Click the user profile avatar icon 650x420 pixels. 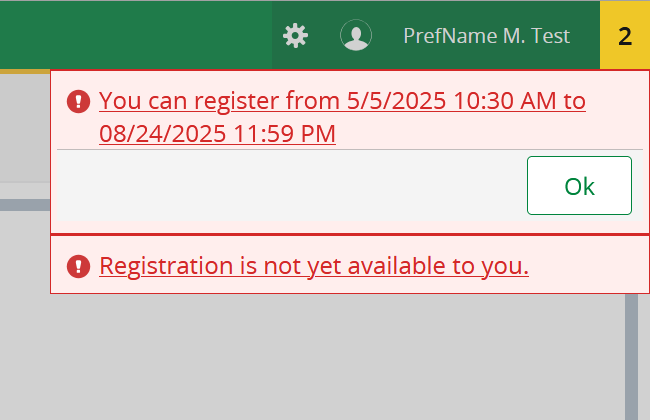(355, 36)
